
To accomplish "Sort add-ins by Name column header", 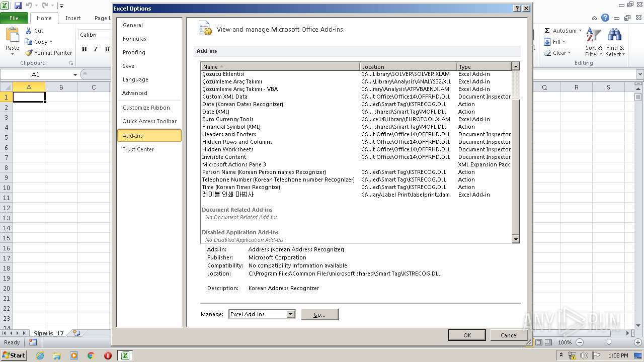I will (280, 66).
